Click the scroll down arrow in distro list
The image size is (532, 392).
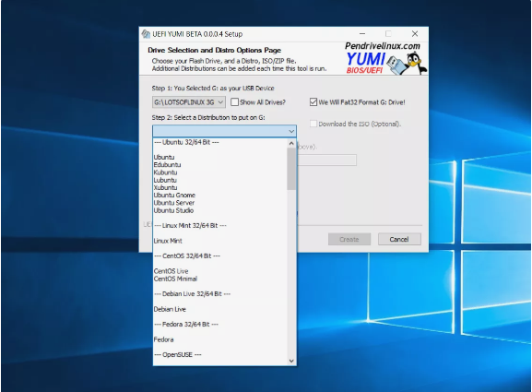tap(291, 361)
